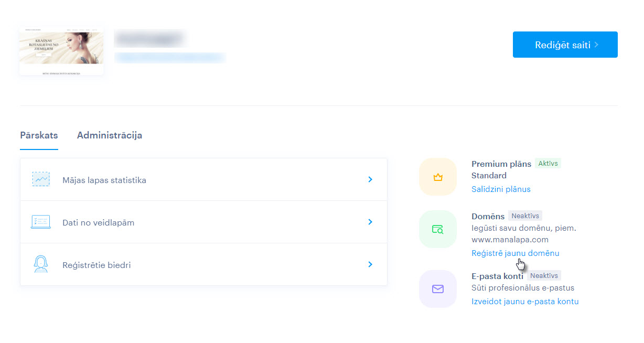The image size is (644, 343).
Task: Open Mājas lapas statistika row
Action: tap(203, 179)
